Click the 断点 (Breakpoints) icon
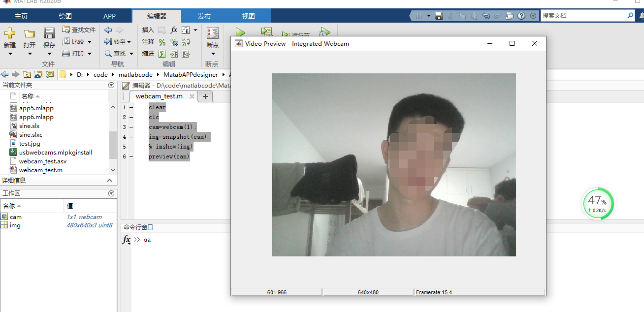The image size is (644, 312). click(x=213, y=33)
